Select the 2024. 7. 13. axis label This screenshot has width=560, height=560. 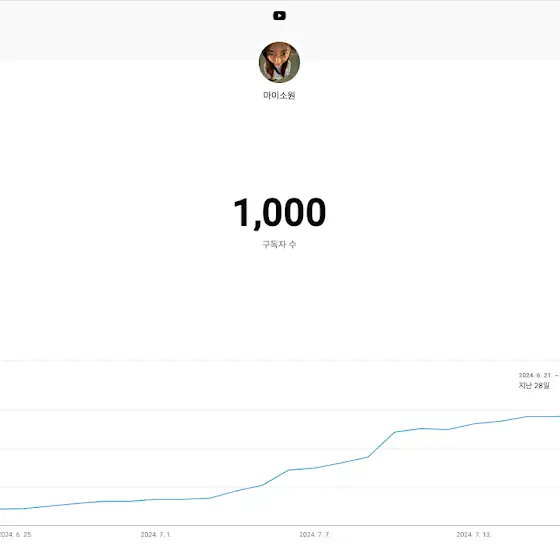pos(474,535)
